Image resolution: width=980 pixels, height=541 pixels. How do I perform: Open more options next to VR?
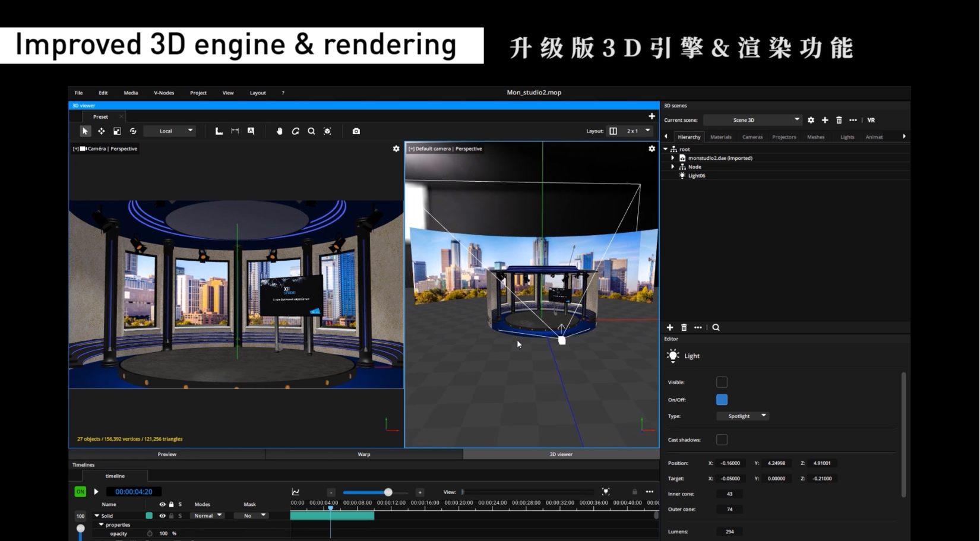point(853,120)
